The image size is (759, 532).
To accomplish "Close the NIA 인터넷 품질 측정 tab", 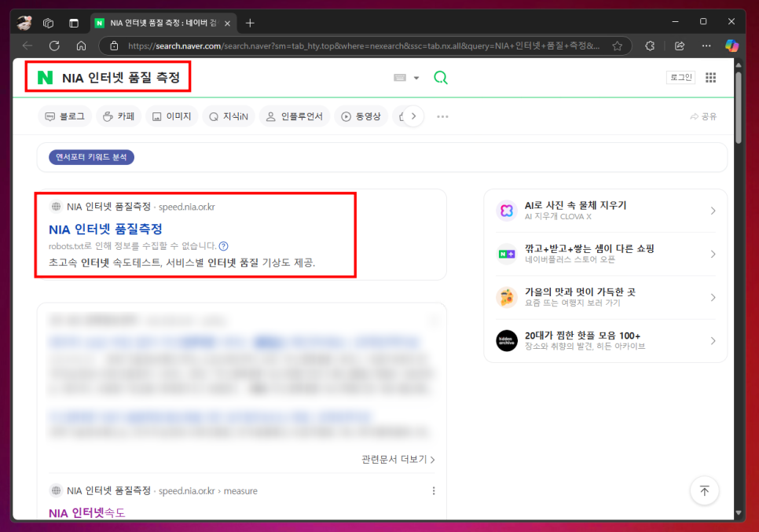I will tap(227, 24).
